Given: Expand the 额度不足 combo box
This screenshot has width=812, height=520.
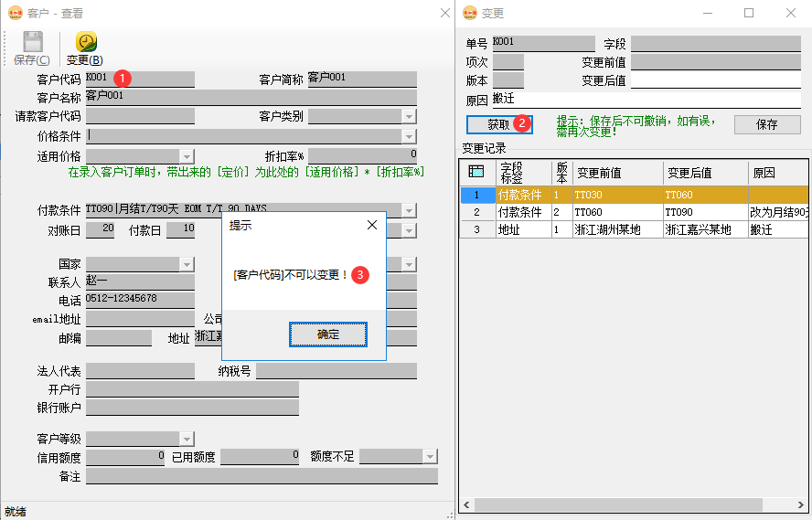Looking at the screenshot, I should tap(430, 456).
